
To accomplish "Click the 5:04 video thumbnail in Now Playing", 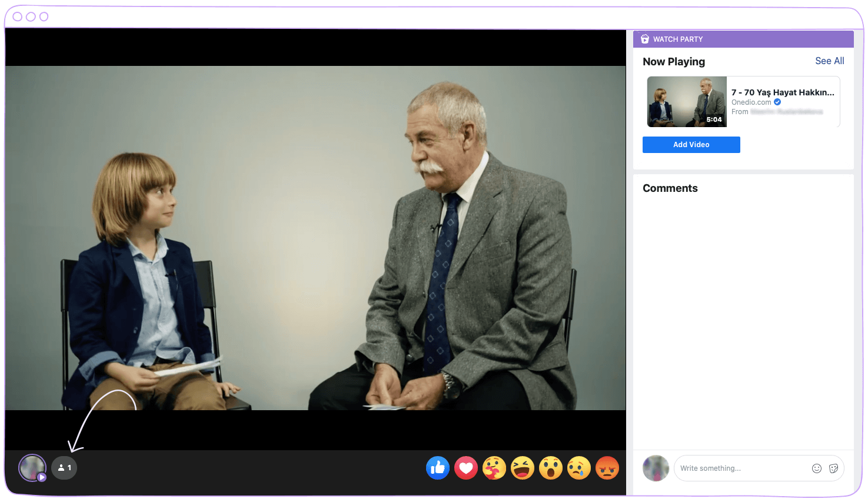I will [x=686, y=101].
